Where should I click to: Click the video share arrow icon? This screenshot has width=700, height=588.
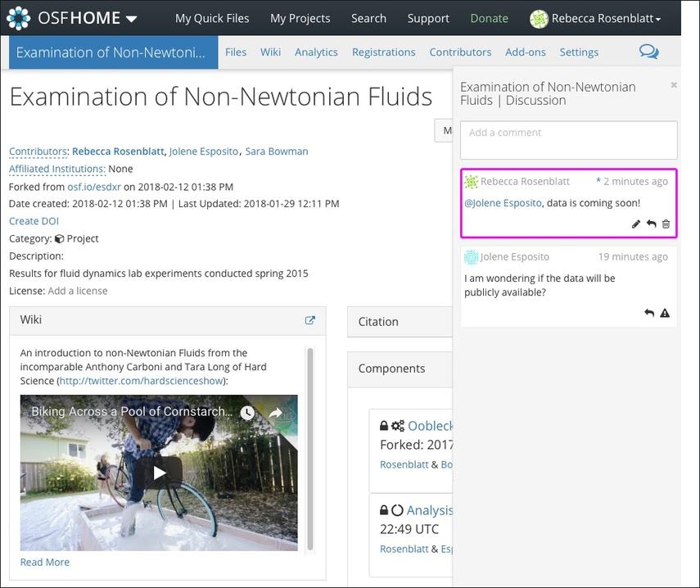coord(275,413)
